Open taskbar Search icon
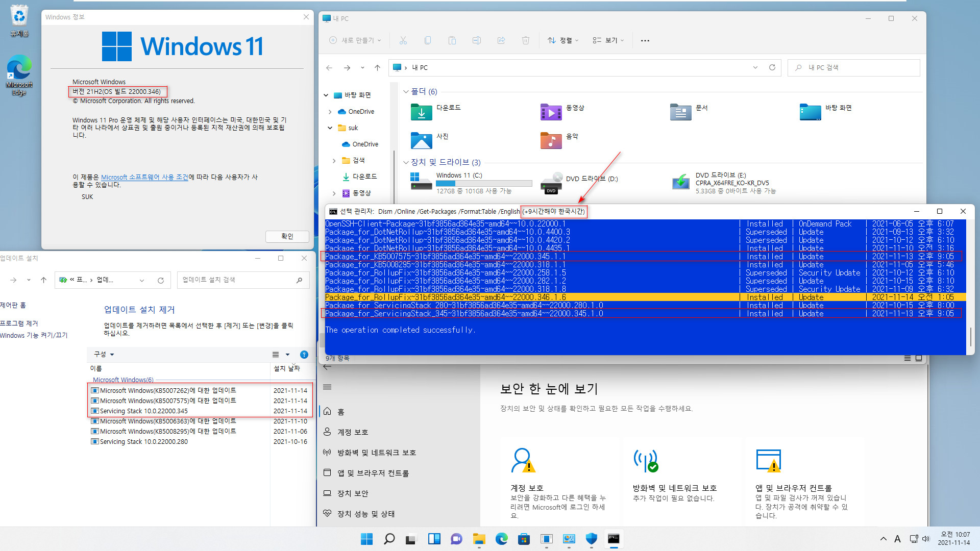The image size is (980, 551). click(x=389, y=539)
